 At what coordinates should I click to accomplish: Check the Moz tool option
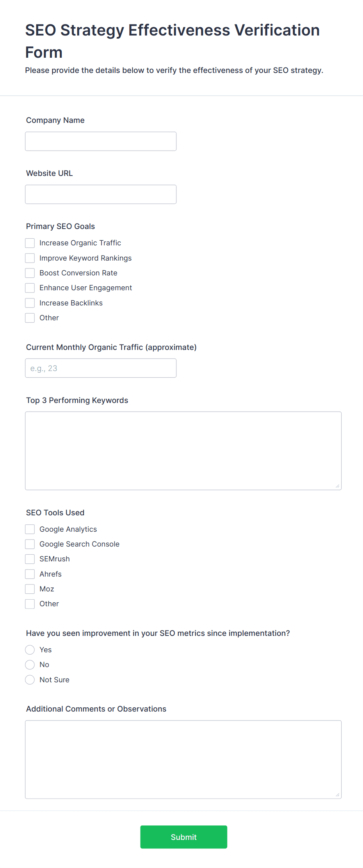pyautogui.click(x=30, y=589)
